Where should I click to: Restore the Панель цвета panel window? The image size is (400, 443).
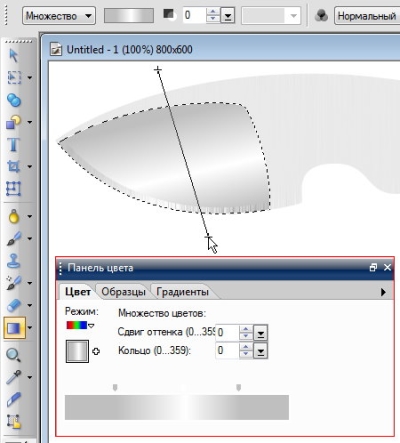click(x=373, y=267)
